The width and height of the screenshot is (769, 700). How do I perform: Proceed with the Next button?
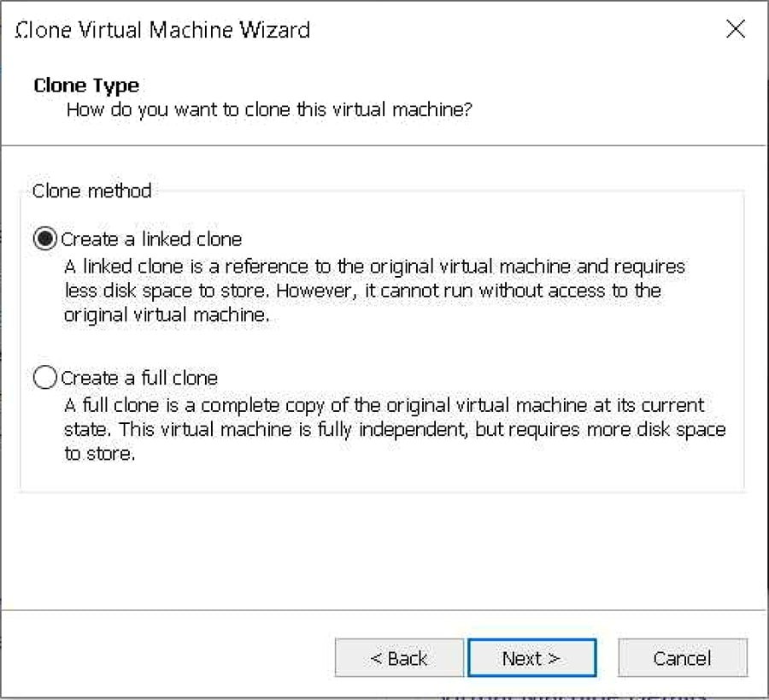tap(531, 658)
